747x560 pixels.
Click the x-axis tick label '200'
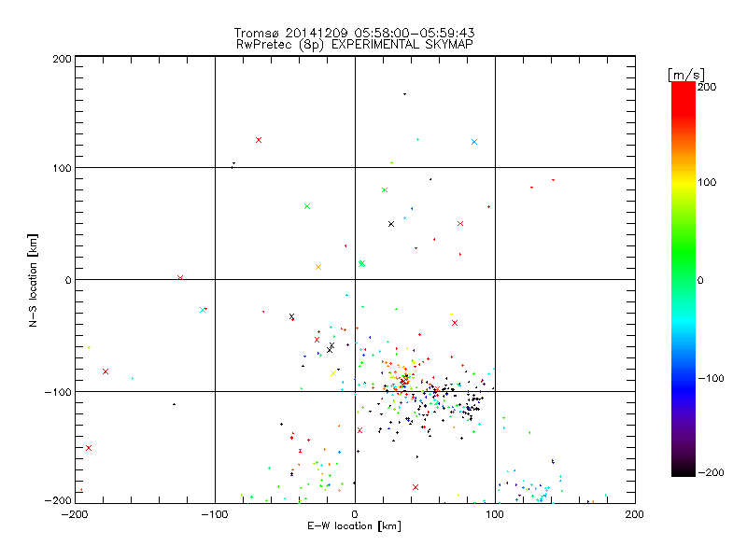point(635,514)
